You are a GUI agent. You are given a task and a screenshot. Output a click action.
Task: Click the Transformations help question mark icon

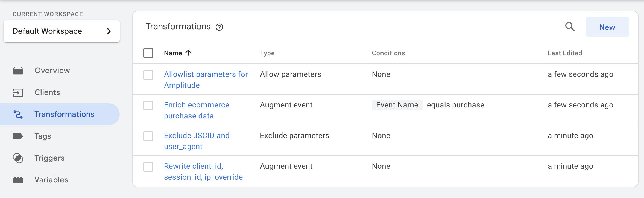point(219,27)
